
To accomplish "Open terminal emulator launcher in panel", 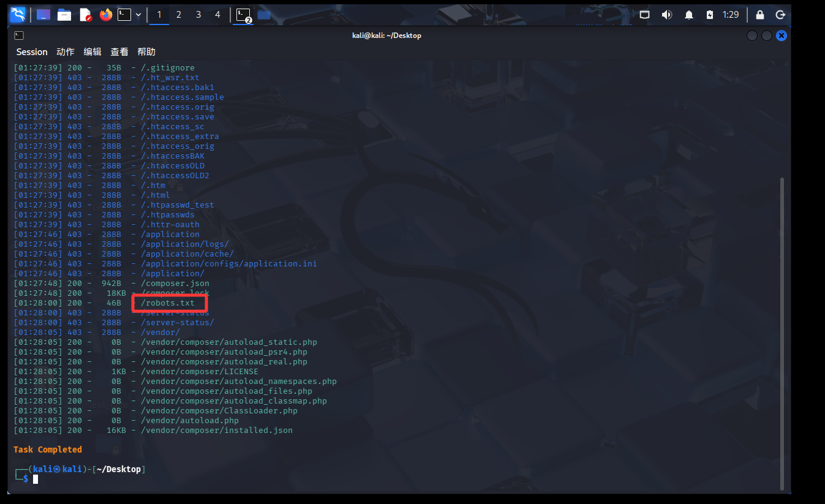I will [124, 15].
